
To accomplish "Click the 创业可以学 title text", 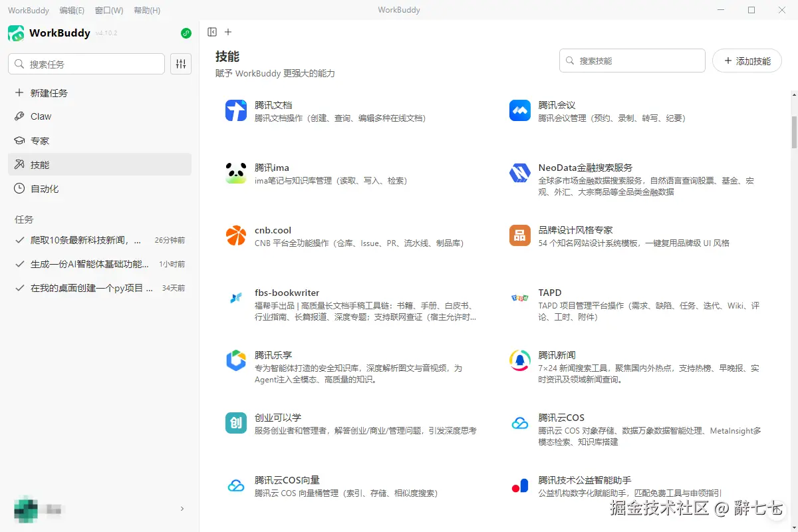I will point(278,418).
